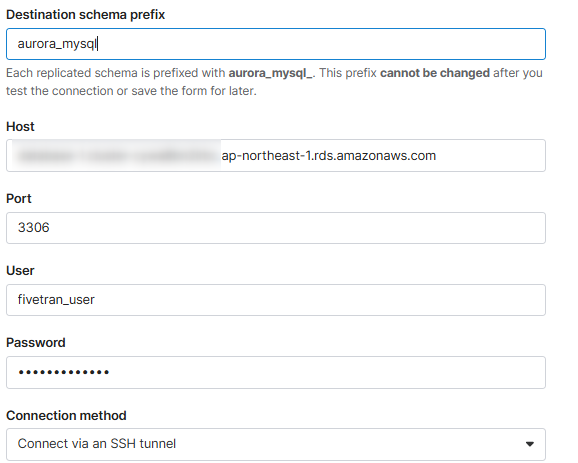Place cursor after 'amazonaws.com' in Host
This screenshot has width=578, height=463.
click(x=437, y=156)
